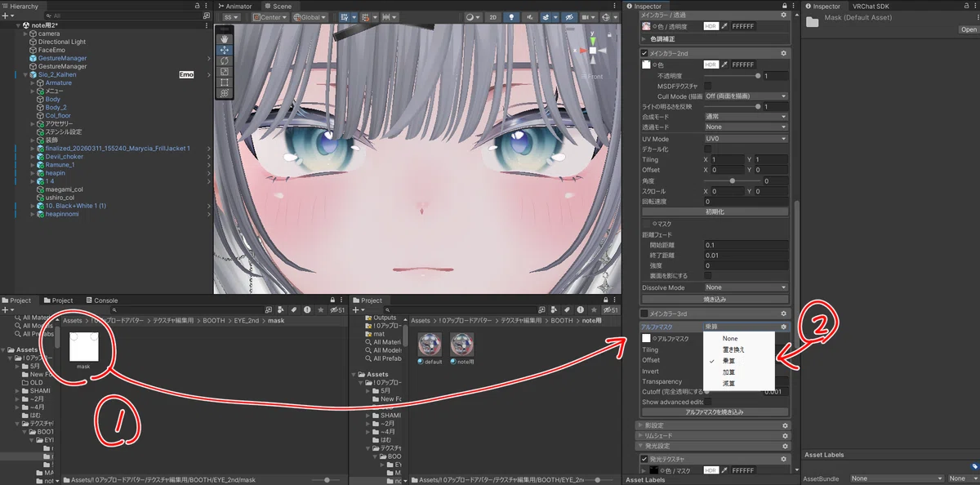The height and width of the screenshot is (485, 980).
Task: Open the AssetBundle name dropdown
Action: click(896, 478)
